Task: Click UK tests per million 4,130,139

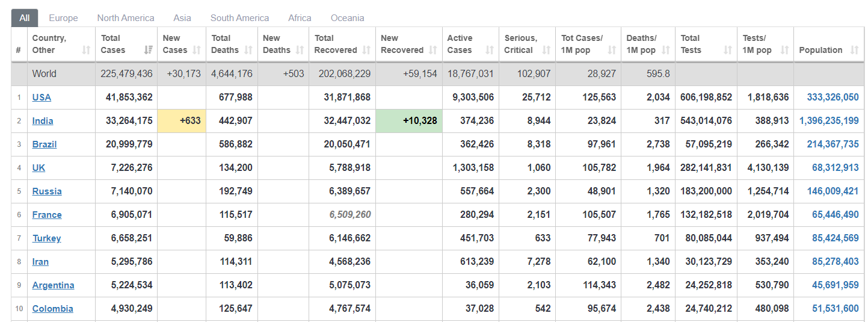Action: click(768, 168)
